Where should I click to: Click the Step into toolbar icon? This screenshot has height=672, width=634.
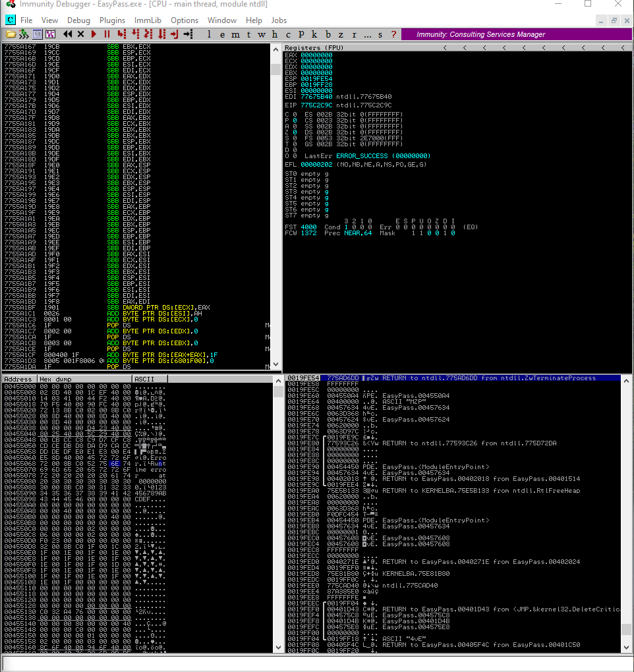click(122, 34)
